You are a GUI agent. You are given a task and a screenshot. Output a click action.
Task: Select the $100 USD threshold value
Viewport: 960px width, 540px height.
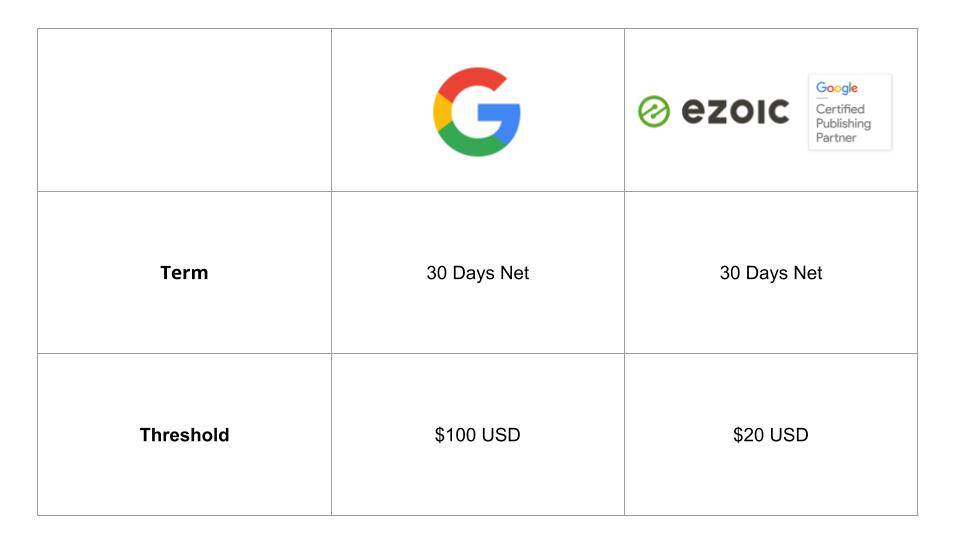tap(478, 435)
